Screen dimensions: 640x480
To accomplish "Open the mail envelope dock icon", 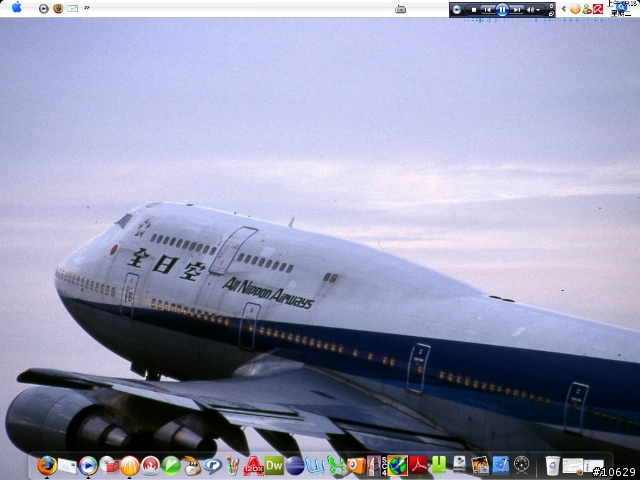I will 67,466.
